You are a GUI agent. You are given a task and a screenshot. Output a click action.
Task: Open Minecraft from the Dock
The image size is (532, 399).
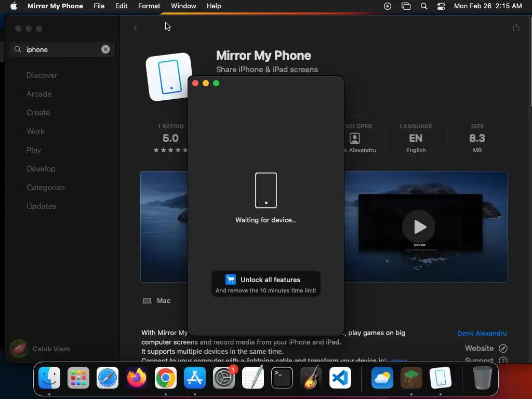[411, 378]
